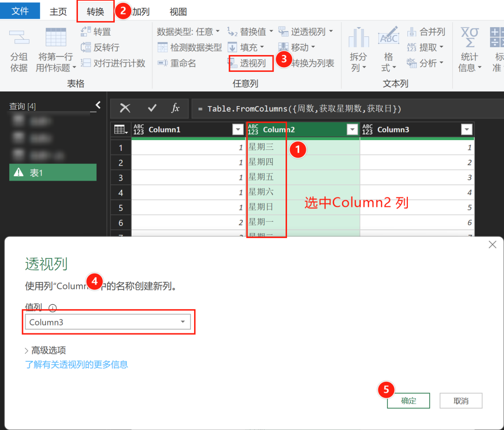Switch to the 转换 (Transform) tab
This screenshot has height=430, width=504.
(95, 12)
